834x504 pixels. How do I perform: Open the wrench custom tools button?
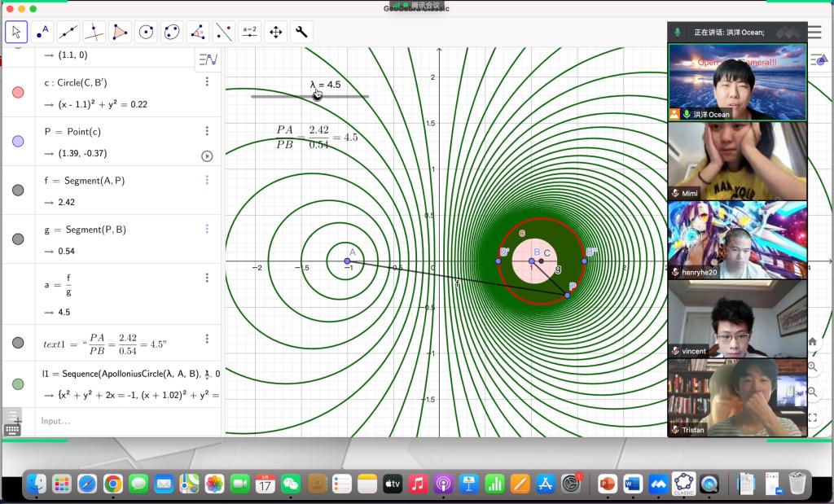[x=301, y=33]
